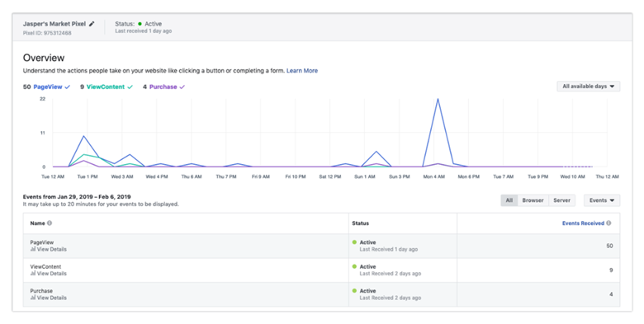644x324 pixels.
Task: Open the Events dropdown
Action: [x=602, y=200]
